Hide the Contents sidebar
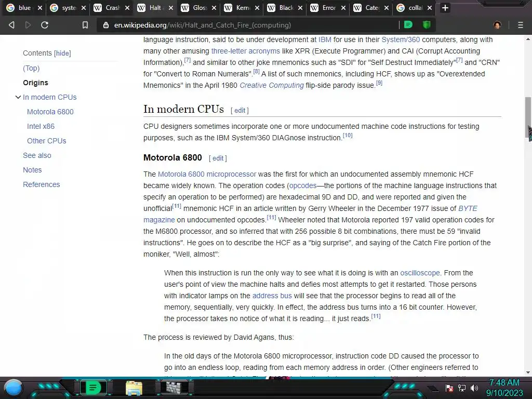This screenshot has height=399, width=532. tap(62, 54)
